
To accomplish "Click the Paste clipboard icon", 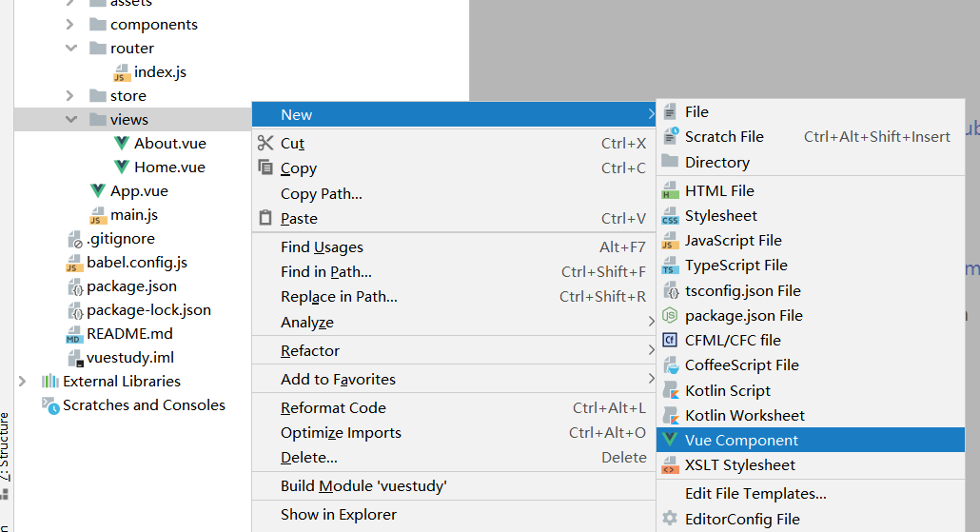I will (x=265, y=218).
